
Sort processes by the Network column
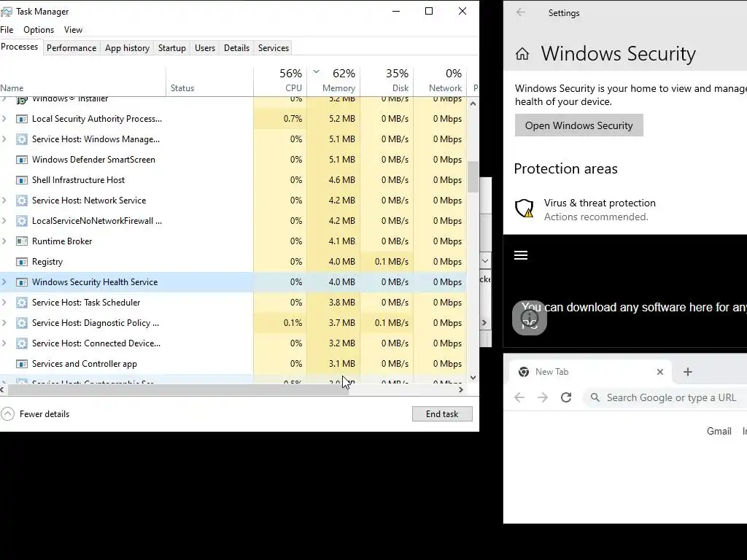click(x=440, y=81)
